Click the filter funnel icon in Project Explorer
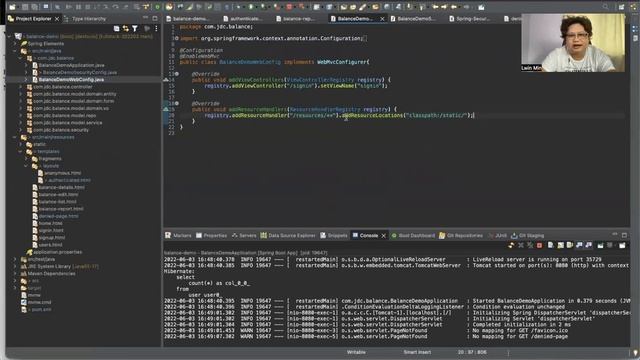The width and height of the screenshot is (640, 360). (135, 29)
